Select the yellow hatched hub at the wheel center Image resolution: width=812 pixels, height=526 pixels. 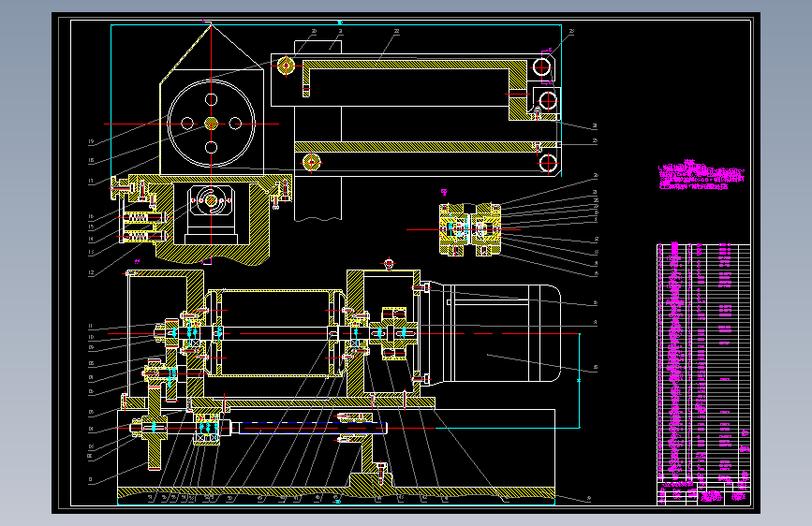[212, 124]
